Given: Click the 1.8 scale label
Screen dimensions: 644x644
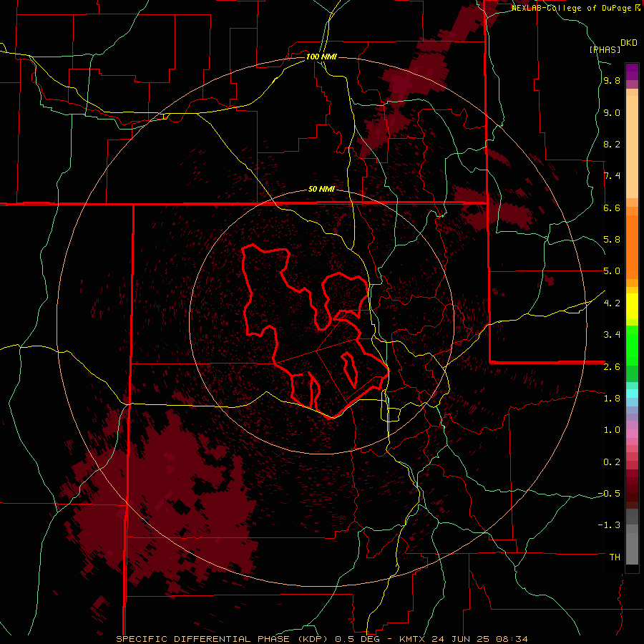Looking at the screenshot, I should (612, 399).
